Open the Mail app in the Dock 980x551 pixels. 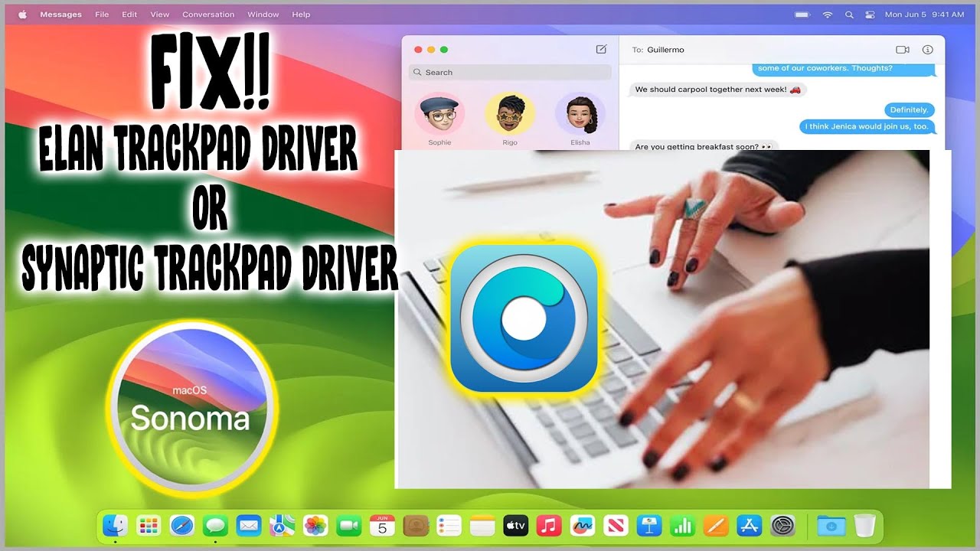tap(249, 526)
